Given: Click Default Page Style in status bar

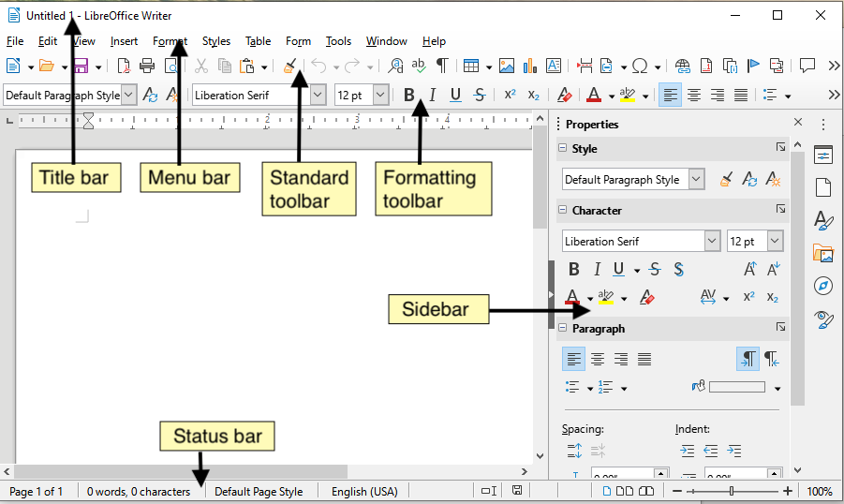Looking at the screenshot, I should point(259,492).
